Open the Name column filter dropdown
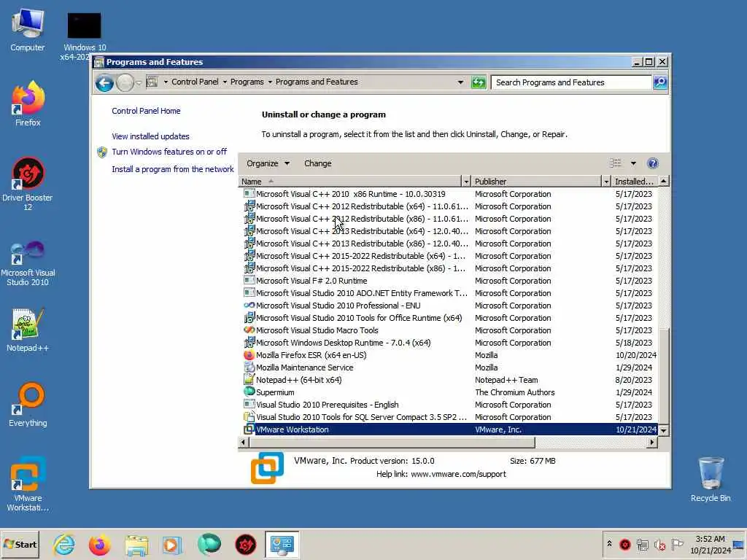747x560 pixels. tap(466, 182)
